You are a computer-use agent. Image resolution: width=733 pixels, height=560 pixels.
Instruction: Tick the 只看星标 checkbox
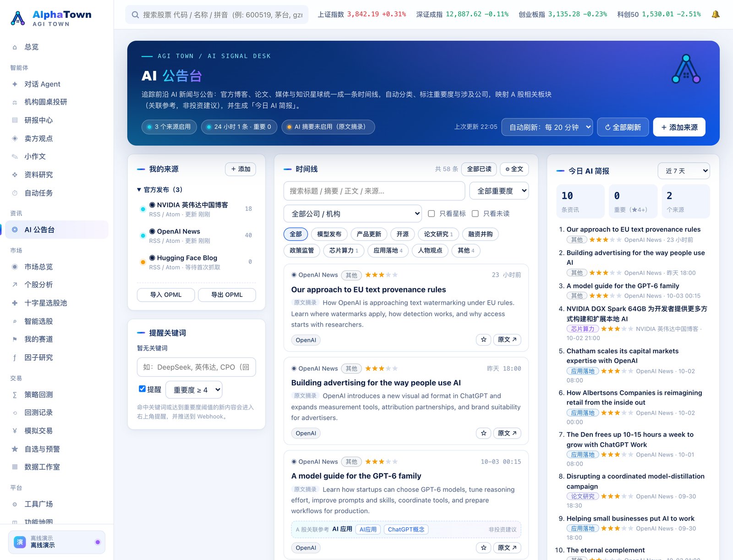point(431,214)
